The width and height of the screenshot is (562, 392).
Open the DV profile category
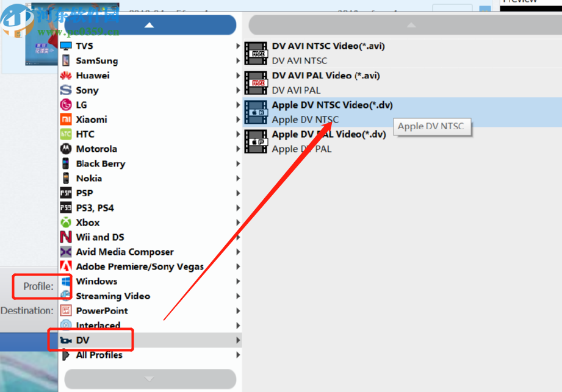(83, 340)
